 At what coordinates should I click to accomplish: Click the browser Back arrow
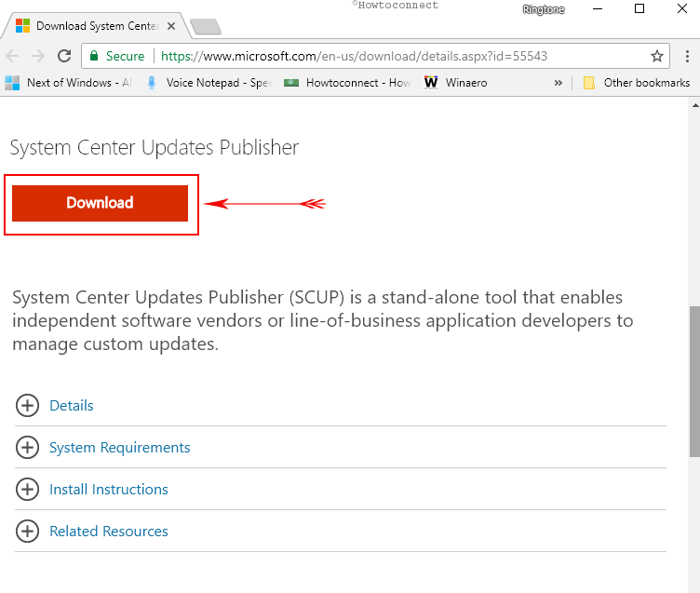click(12, 56)
